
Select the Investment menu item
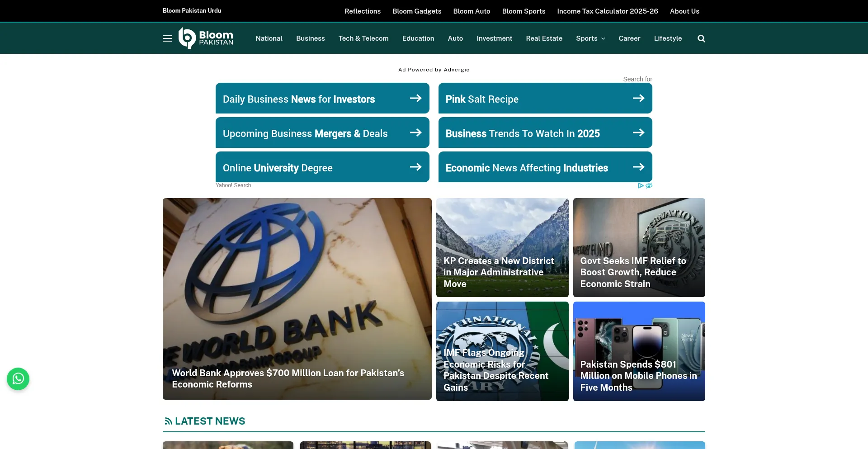tap(494, 38)
